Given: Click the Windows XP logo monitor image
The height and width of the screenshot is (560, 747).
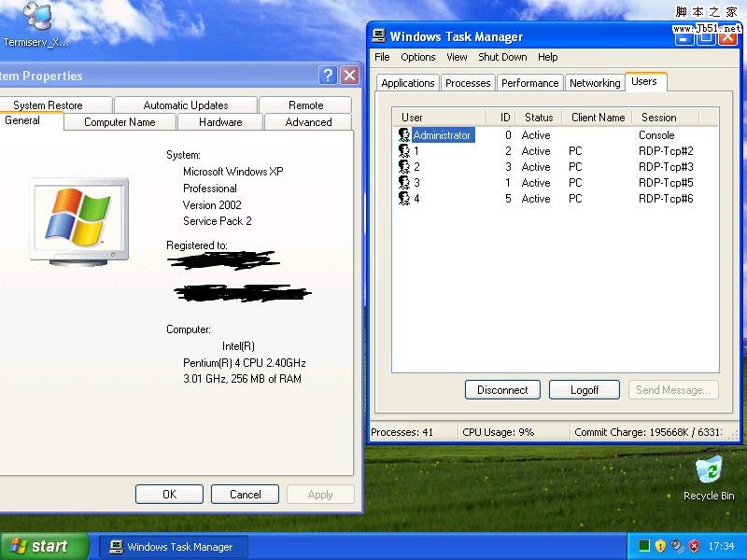Looking at the screenshot, I should (x=79, y=222).
